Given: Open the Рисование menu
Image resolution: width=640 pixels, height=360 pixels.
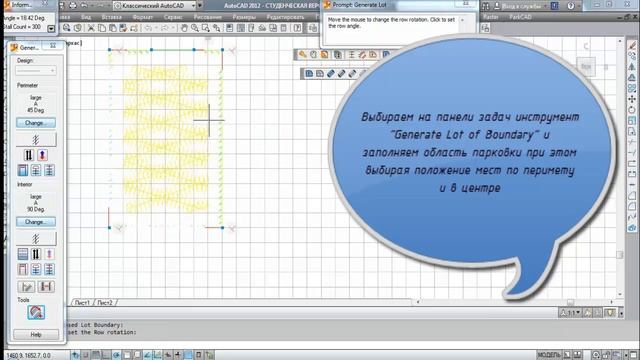Looking at the screenshot, I should 207,17.
